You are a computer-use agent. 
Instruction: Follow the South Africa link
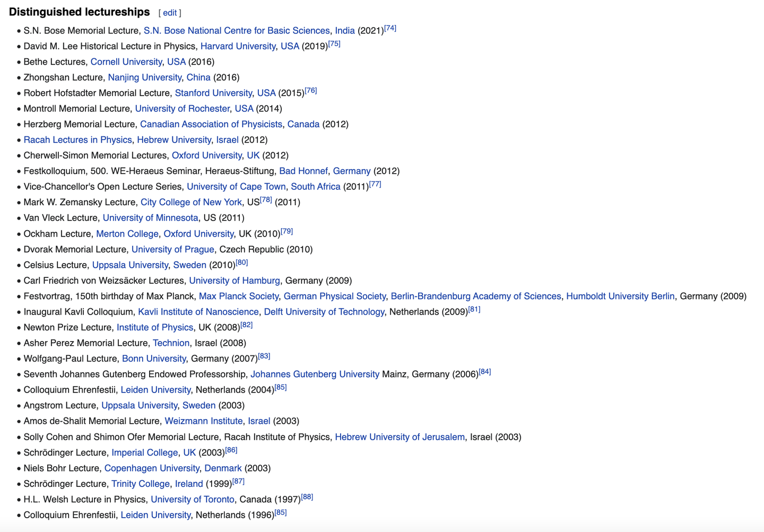coord(316,187)
